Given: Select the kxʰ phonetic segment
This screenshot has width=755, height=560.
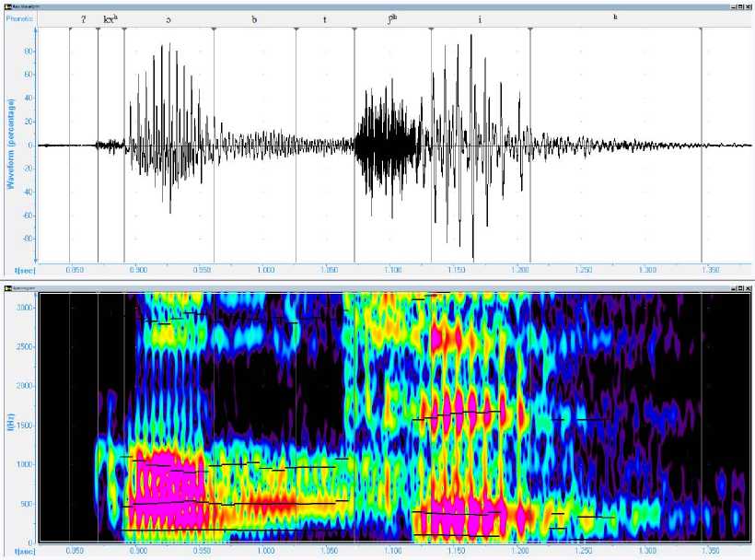Looking at the screenshot, I should [110, 18].
